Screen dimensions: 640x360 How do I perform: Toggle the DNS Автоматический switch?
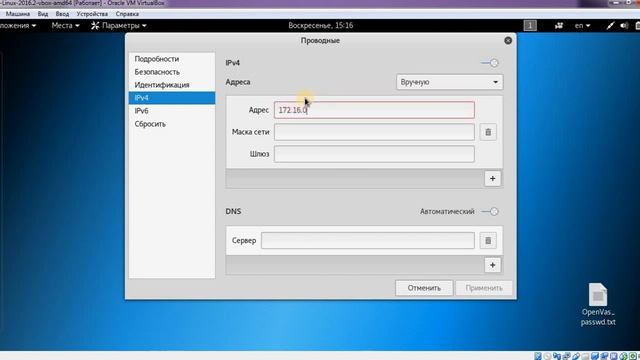490,211
